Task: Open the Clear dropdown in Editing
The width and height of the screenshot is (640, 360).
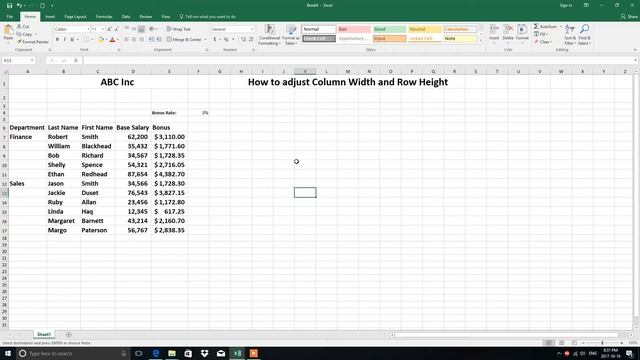Action: click(x=544, y=42)
